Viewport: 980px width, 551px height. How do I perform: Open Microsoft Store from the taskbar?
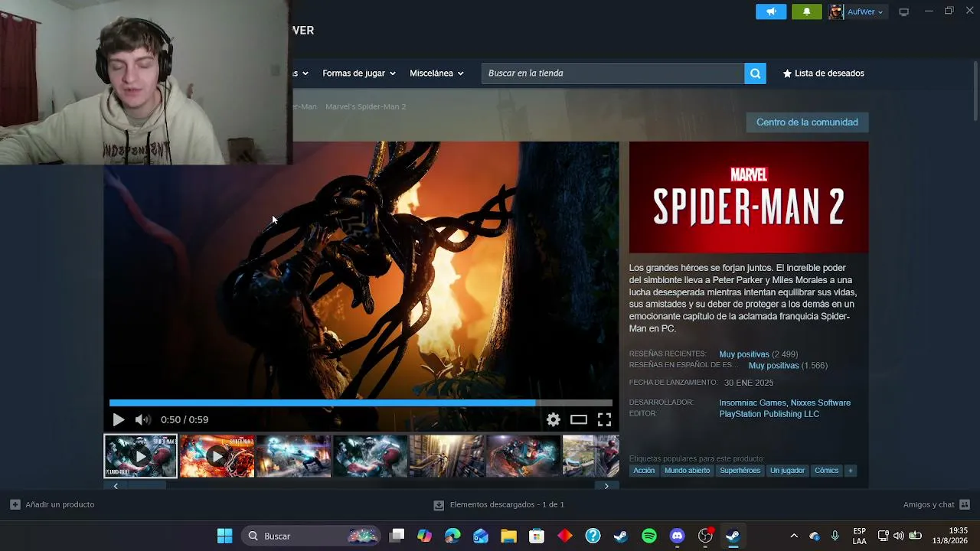click(537, 536)
